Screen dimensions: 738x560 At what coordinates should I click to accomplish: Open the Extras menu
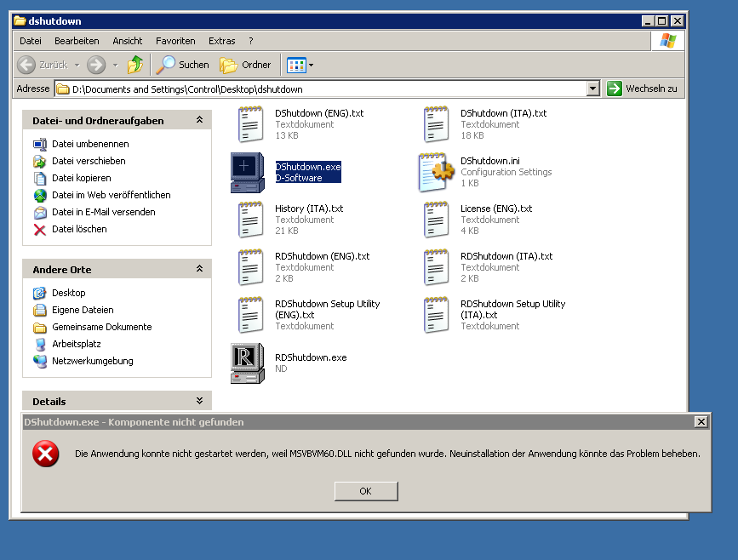click(x=221, y=40)
